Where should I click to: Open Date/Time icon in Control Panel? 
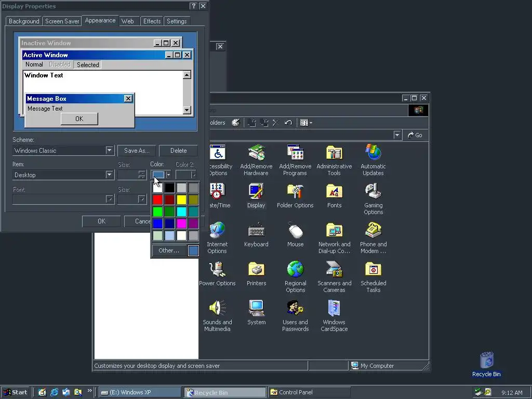pyautogui.click(x=217, y=196)
